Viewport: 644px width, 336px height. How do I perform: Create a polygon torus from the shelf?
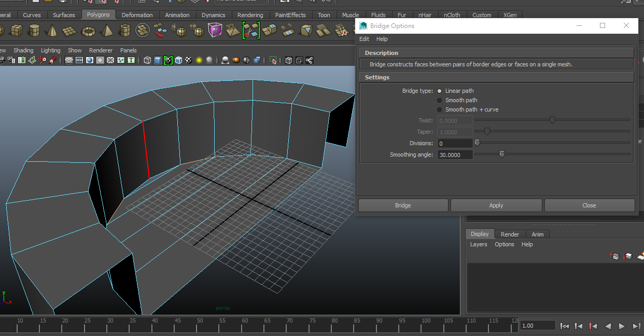[x=88, y=30]
